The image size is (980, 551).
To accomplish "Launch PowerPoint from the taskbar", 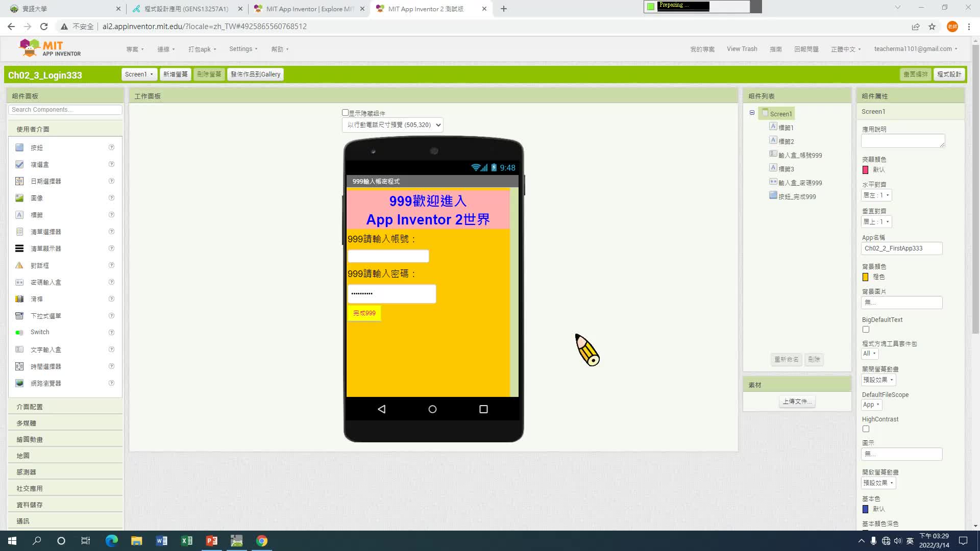I will click(211, 541).
